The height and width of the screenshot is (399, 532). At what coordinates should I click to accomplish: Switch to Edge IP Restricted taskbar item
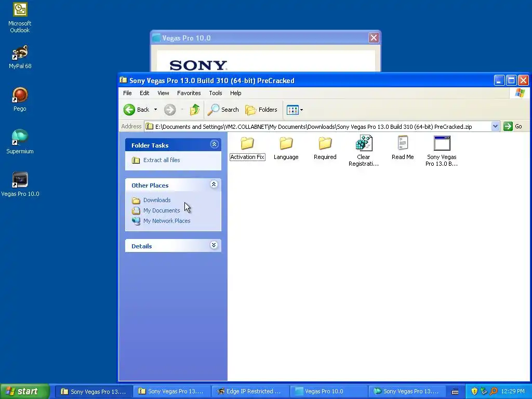(250, 392)
